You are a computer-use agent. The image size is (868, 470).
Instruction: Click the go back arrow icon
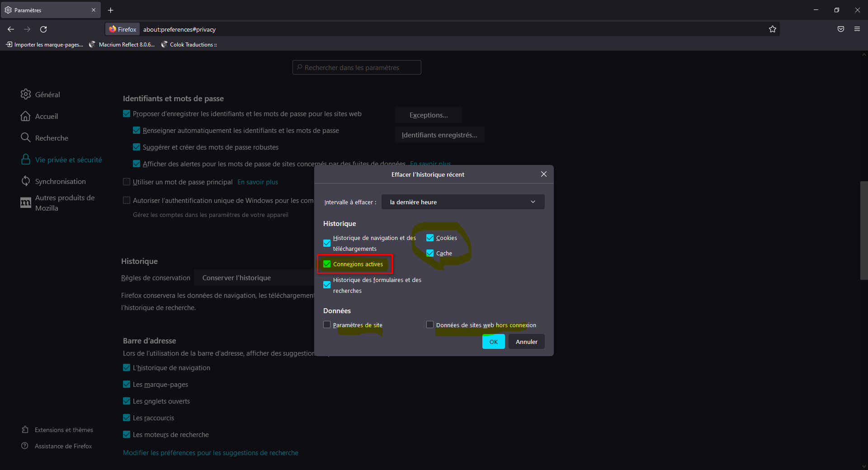point(11,29)
